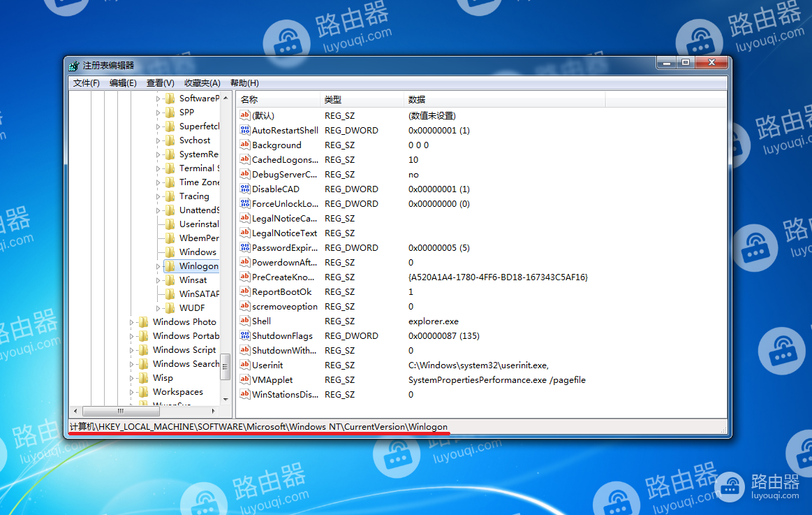Expand the Workspaces tree node
This screenshot has height=515, width=812.
[x=131, y=392]
